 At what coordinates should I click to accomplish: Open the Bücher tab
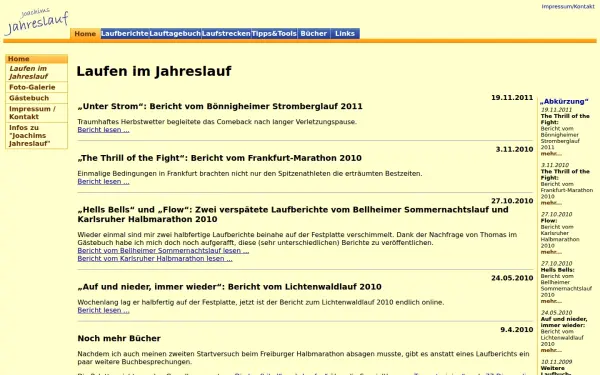tap(314, 34)
